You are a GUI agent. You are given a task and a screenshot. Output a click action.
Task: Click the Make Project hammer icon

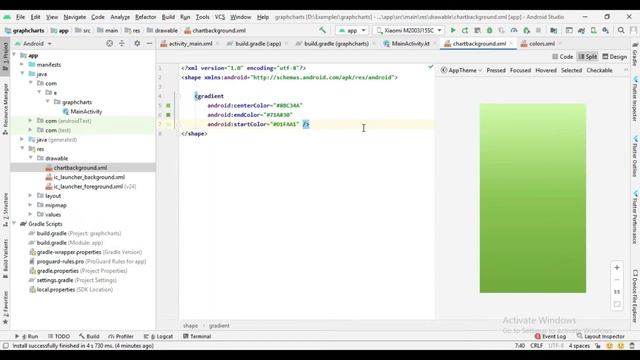[322, 30]
